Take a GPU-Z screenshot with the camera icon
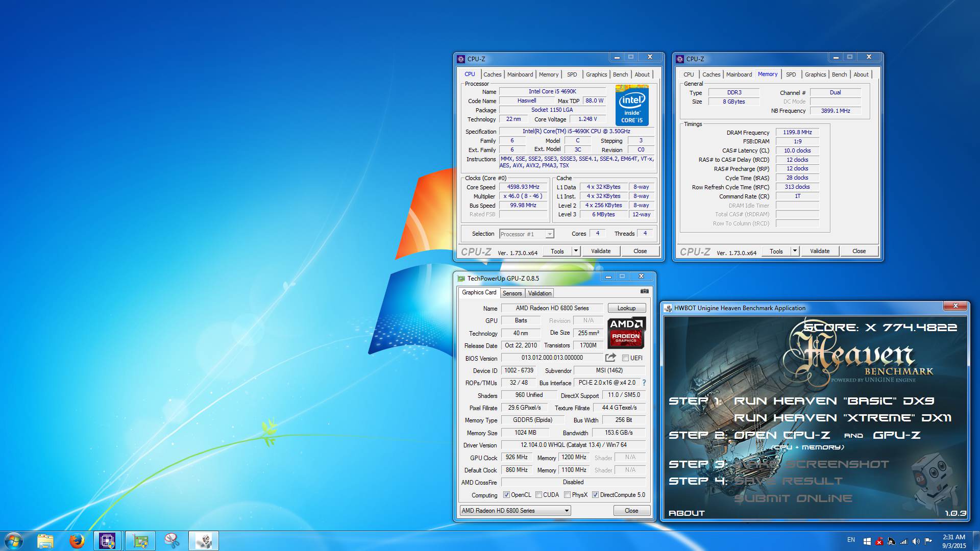This screenshot has height=551, width=980. 645,291
